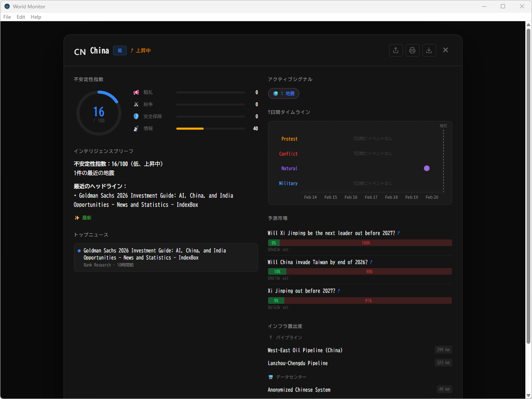This screenshot has width=532, height=399.
Task: Click the data center computer icon
Action: tap(271, 377)
